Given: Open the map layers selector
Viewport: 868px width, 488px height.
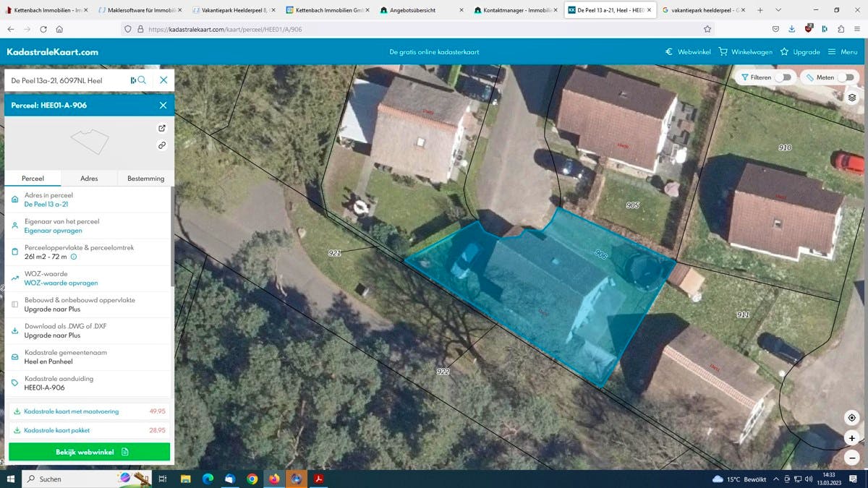Looking at the screenshot, I should [852, 98].
